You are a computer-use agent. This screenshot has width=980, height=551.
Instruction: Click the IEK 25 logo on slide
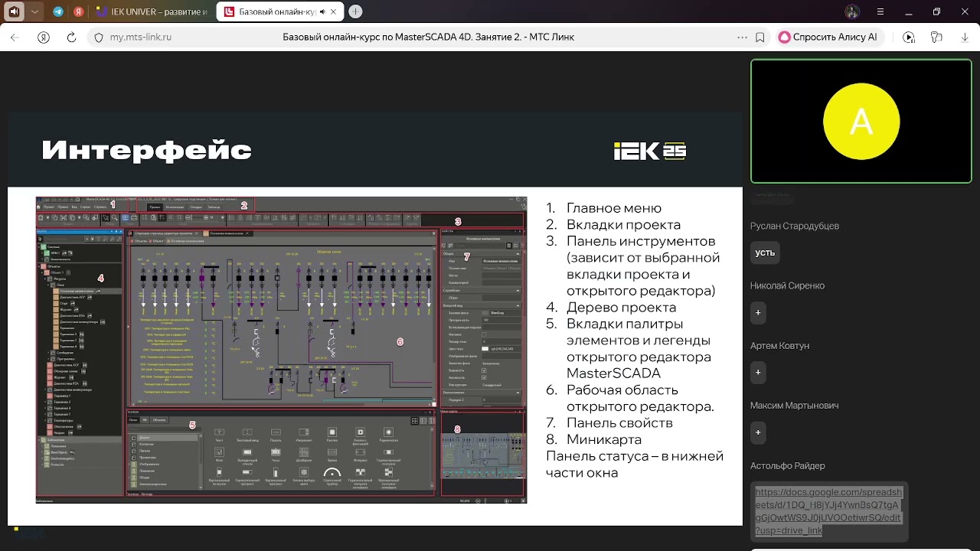pyautogui.click(x=650, y=151)
